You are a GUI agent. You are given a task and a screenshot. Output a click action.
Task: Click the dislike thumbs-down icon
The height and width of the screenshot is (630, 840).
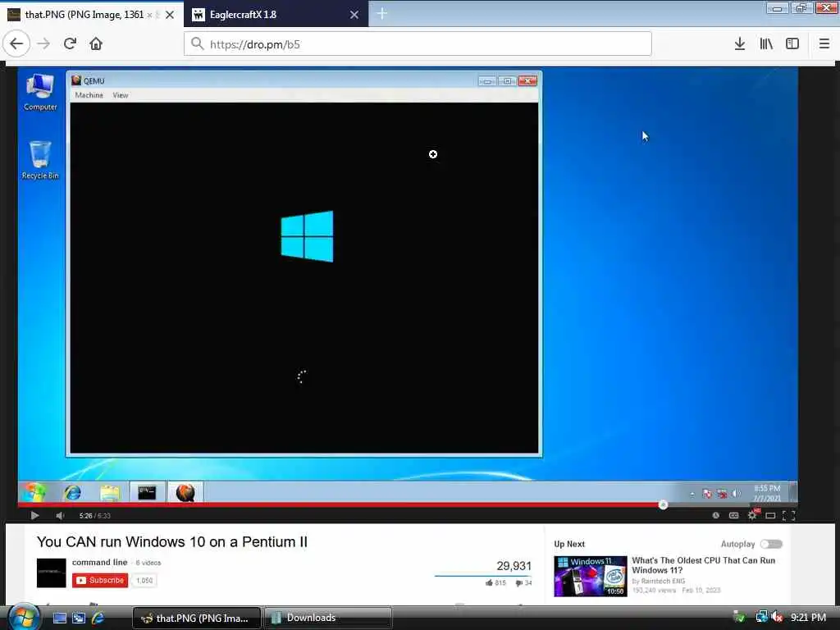[518, 583]
